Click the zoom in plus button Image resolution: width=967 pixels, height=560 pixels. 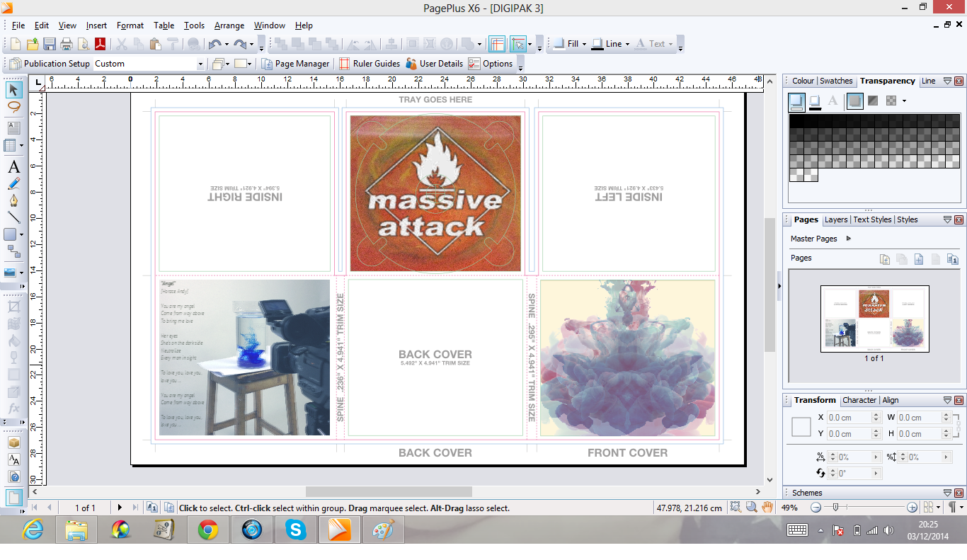[x=912, y=508]
